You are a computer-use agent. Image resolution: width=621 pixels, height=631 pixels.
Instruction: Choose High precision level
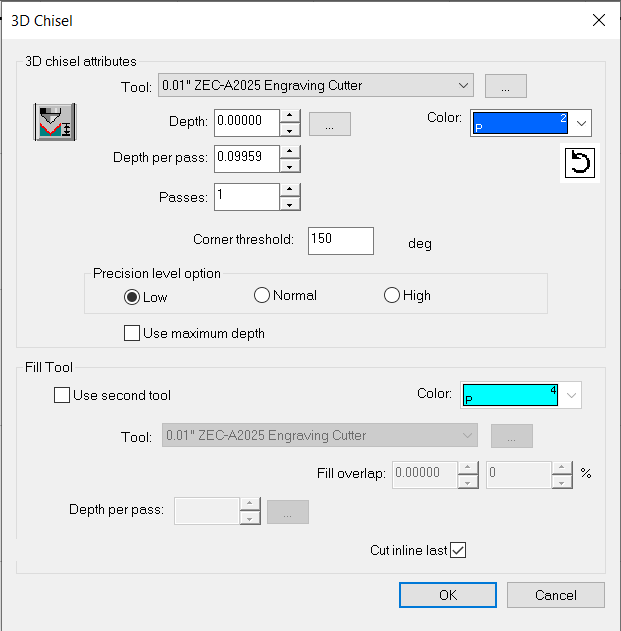click(x=392, y=296)
